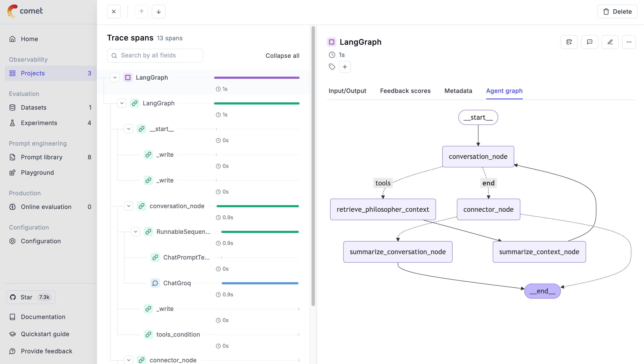Click the pencil edit icon
Image resolution: width=644 pixels, height=364 pixels.
610,42
